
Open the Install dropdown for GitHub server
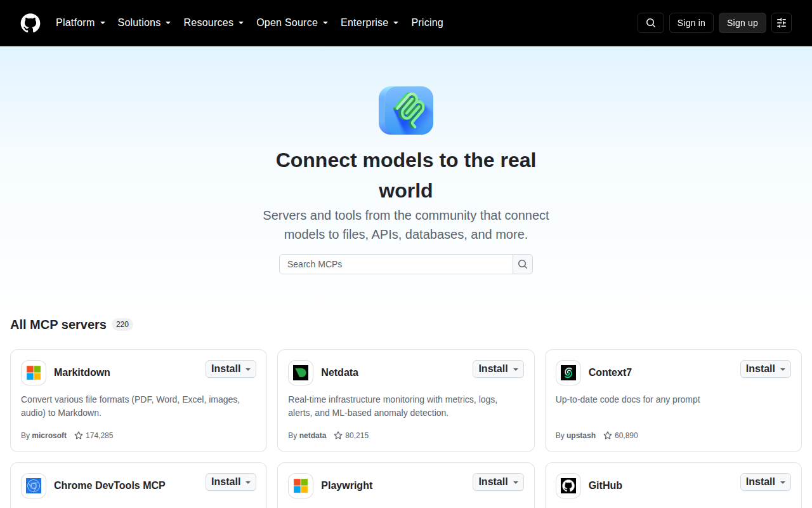coord(766,482)
